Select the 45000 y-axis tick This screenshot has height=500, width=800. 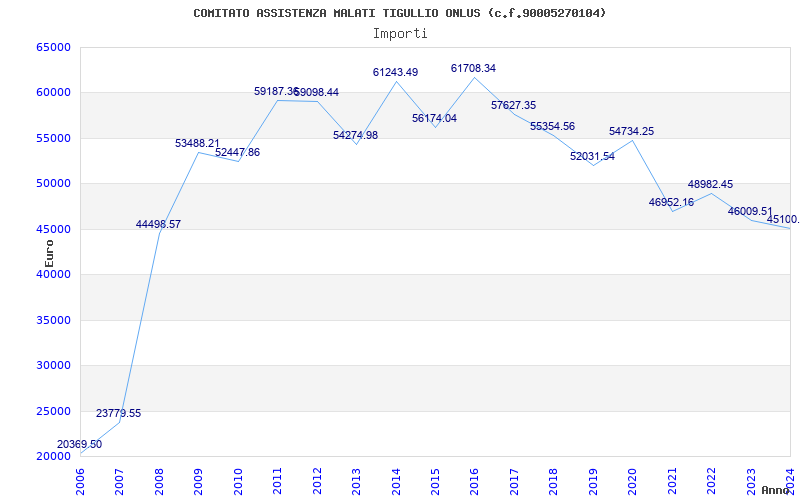53,229
